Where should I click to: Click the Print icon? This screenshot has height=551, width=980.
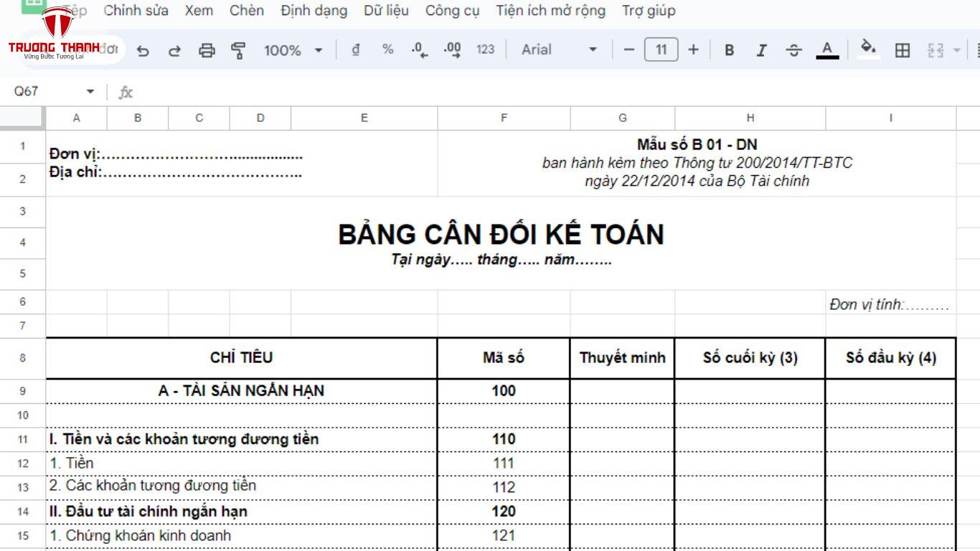(207, 50)
